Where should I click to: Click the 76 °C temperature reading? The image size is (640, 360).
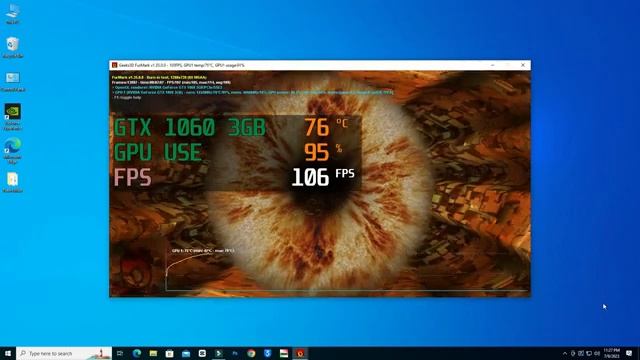326,127
